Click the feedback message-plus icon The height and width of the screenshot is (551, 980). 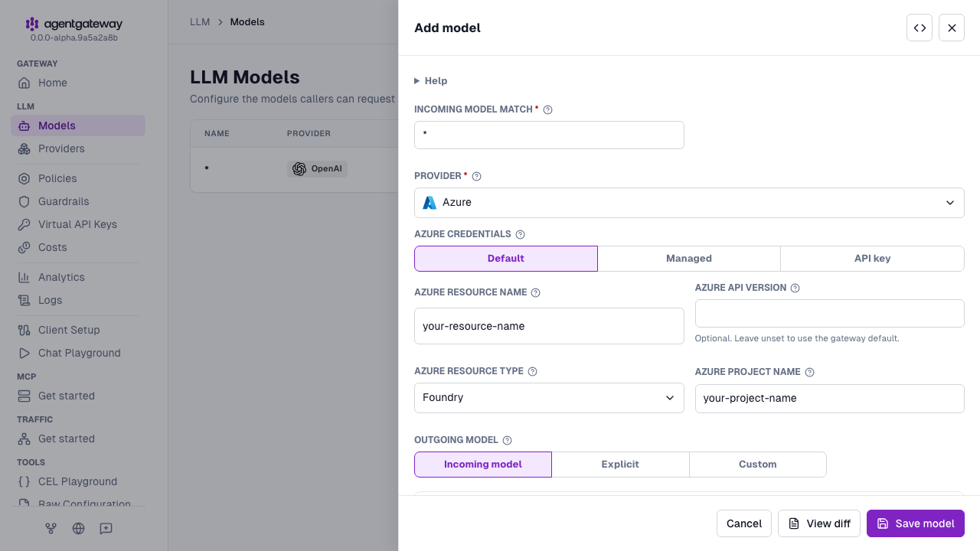point(106,528)
